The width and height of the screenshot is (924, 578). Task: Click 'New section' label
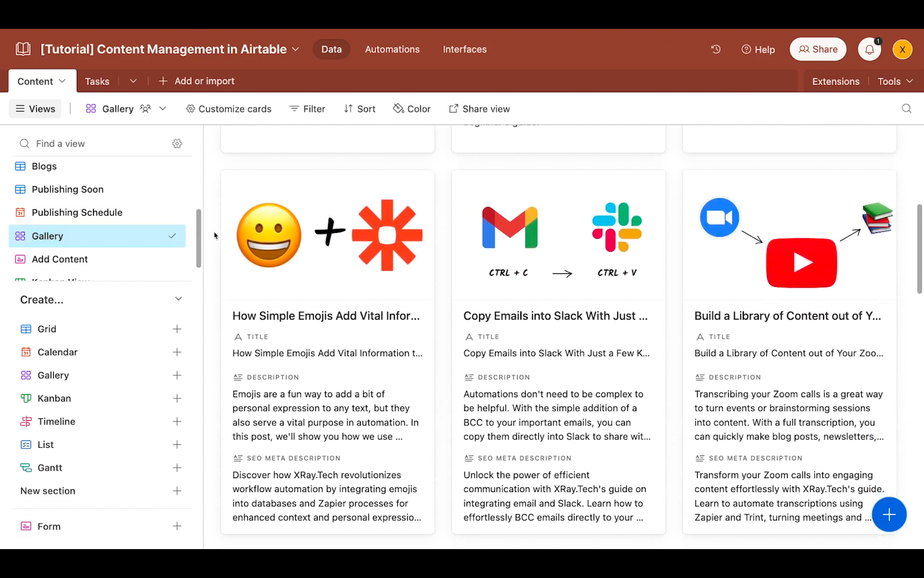47,491
